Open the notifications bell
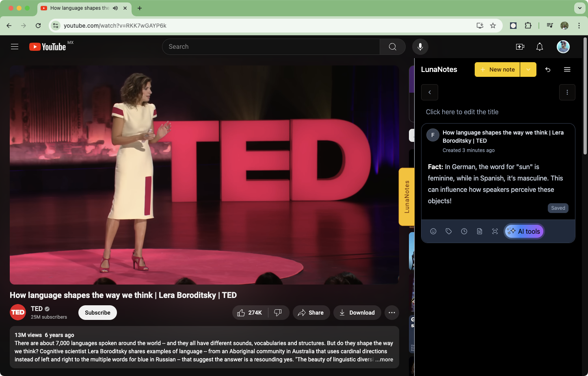Screen dimensions: 588x376 click(x=540, y=47)
